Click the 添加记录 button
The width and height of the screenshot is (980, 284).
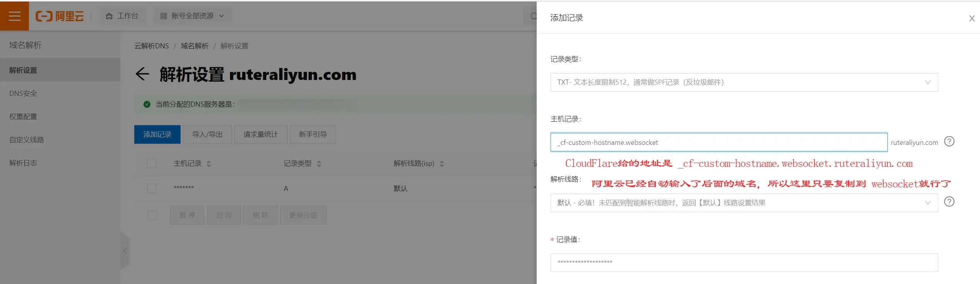[x=157, y=134]
